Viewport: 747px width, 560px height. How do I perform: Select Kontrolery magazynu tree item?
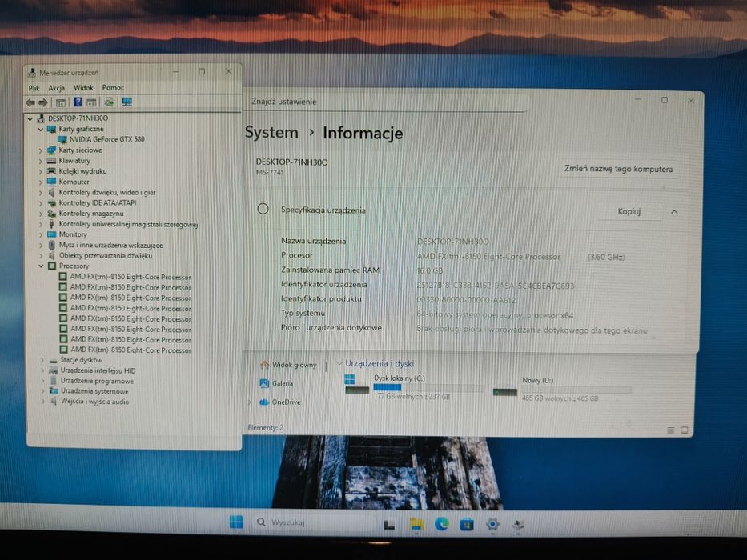point(91,214)
